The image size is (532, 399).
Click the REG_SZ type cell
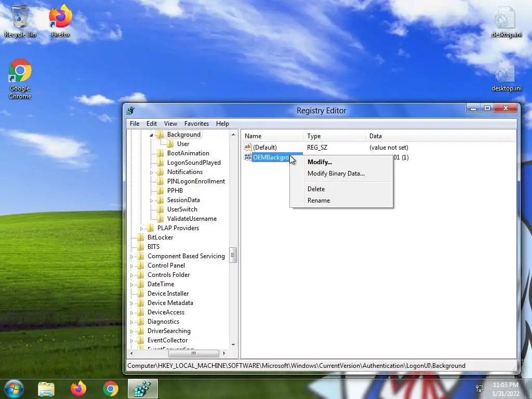pos(317,147)
